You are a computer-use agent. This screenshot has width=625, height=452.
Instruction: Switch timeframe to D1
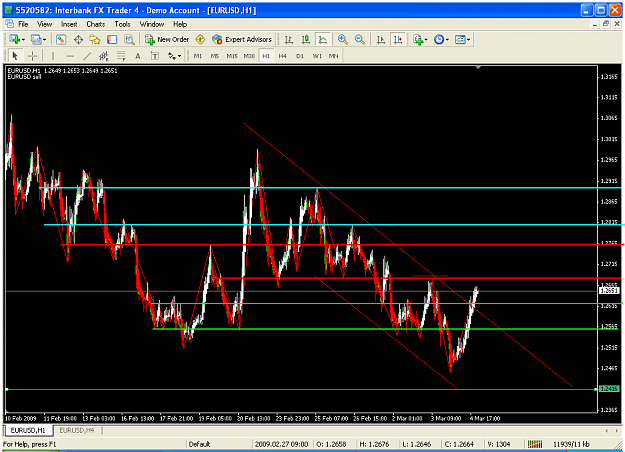(x=300, y=56)
